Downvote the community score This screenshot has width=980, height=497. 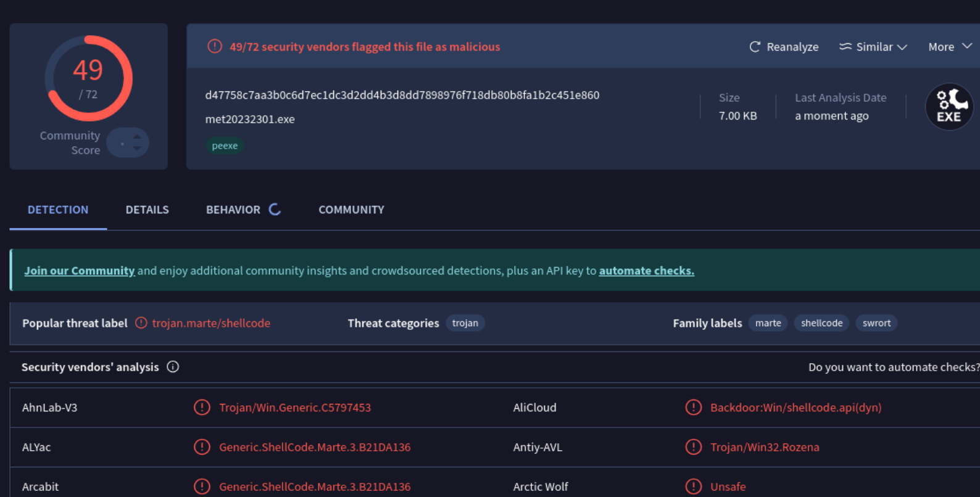point(137,149)
